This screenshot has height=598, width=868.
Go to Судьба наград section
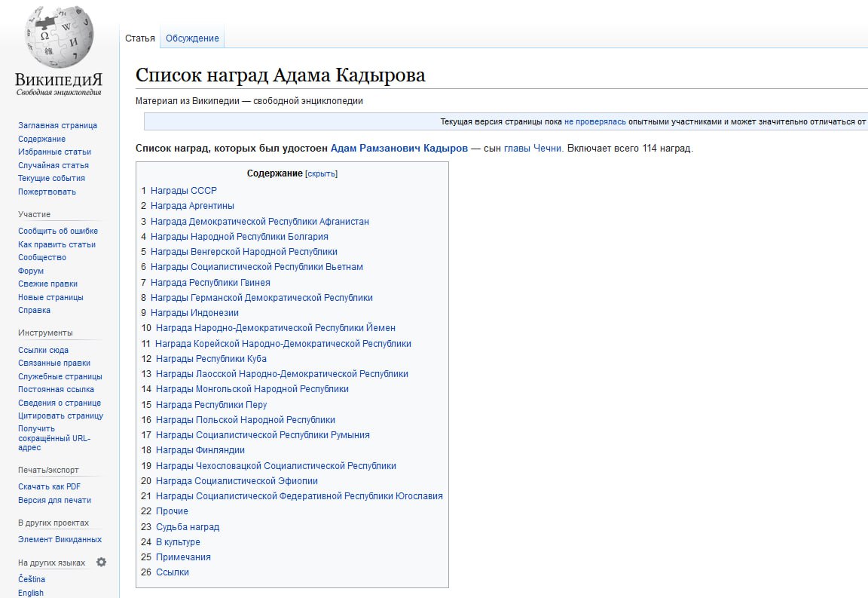point(188,527)
